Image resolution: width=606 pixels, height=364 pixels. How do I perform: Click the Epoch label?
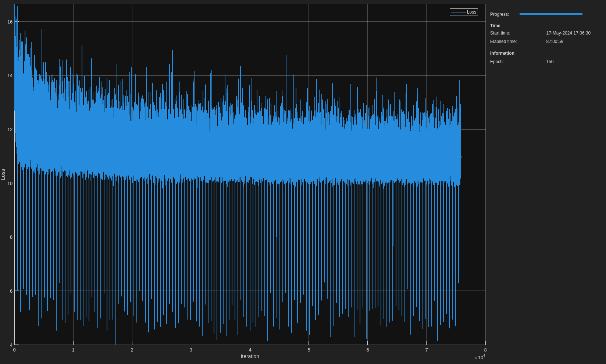497,62
